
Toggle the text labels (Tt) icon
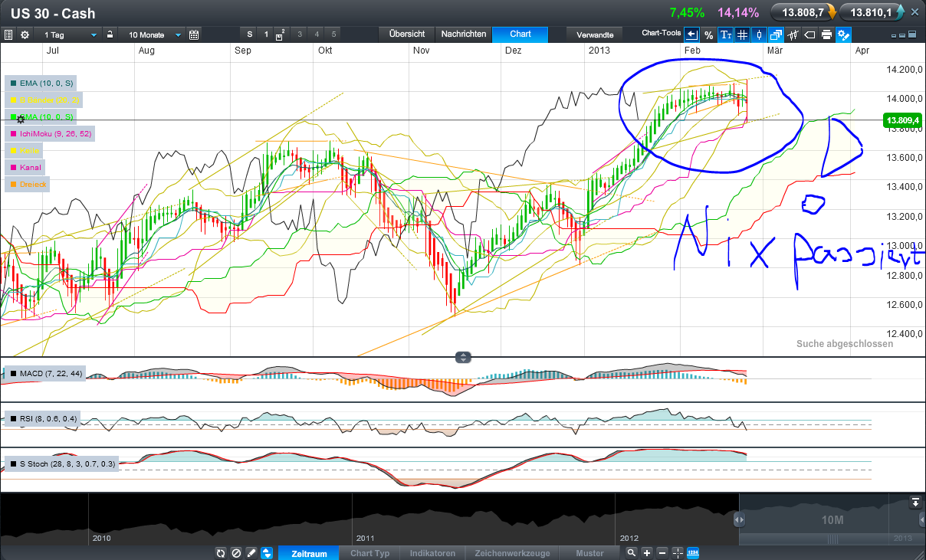(x=726, y=34)
